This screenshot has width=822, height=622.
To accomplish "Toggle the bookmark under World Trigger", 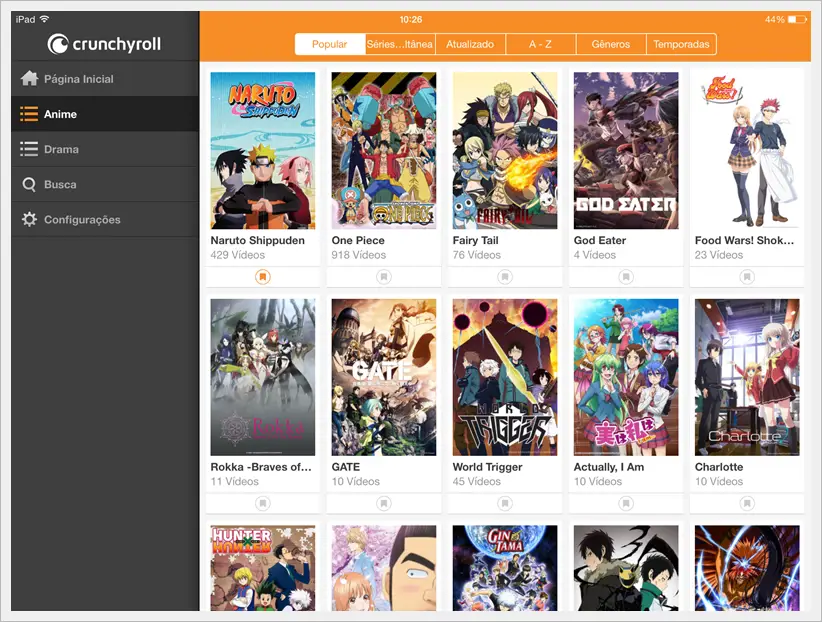I will click(505, 503).
